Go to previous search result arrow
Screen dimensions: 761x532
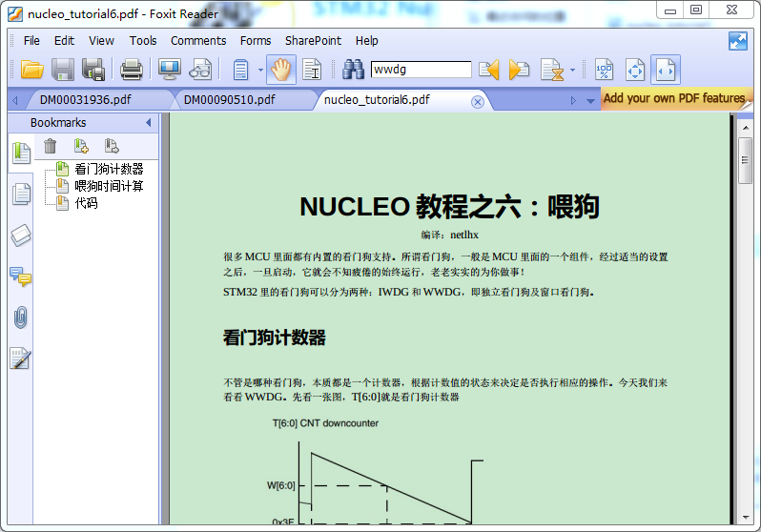488,70
